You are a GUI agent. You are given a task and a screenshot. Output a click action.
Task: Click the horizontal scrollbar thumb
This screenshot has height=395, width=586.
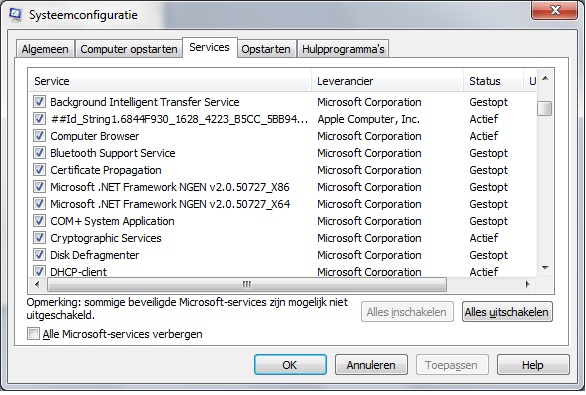click(x=247, y=284)
